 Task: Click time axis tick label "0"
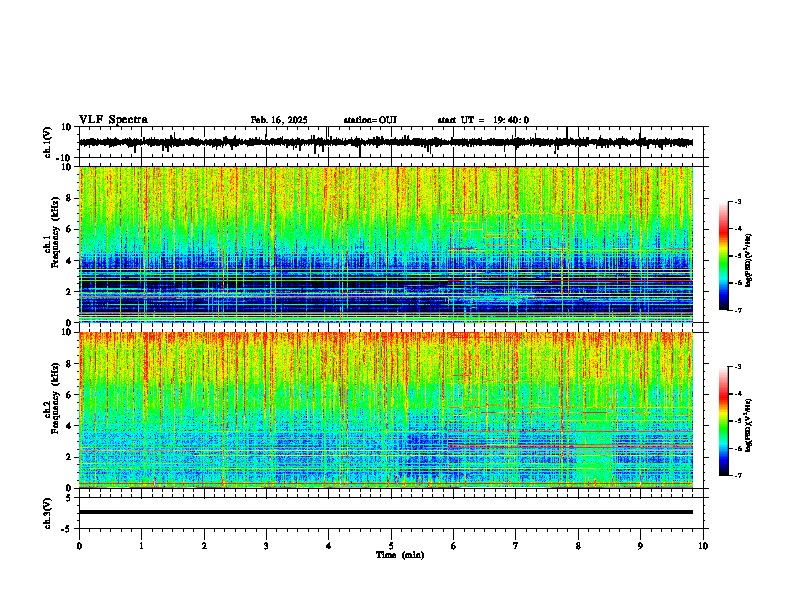pyautogui.click(x=79, y=546)
